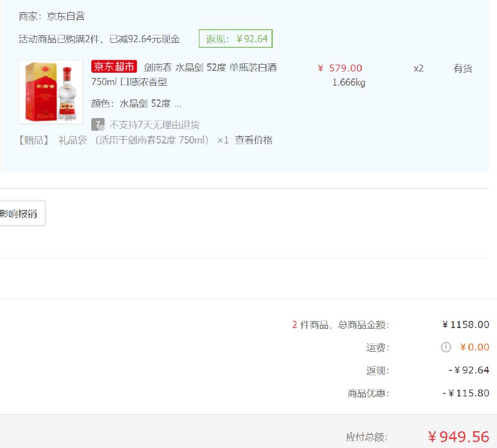Viewport: 497px width, 448px height.
Task: Click the 总商品金额 ¥1158.00 amount
Action: [x=465, y=325]
